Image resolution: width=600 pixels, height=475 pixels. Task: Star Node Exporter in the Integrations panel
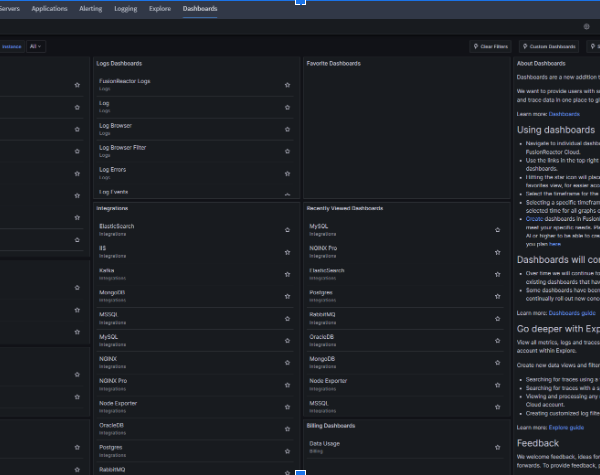(x=287, y=407)
